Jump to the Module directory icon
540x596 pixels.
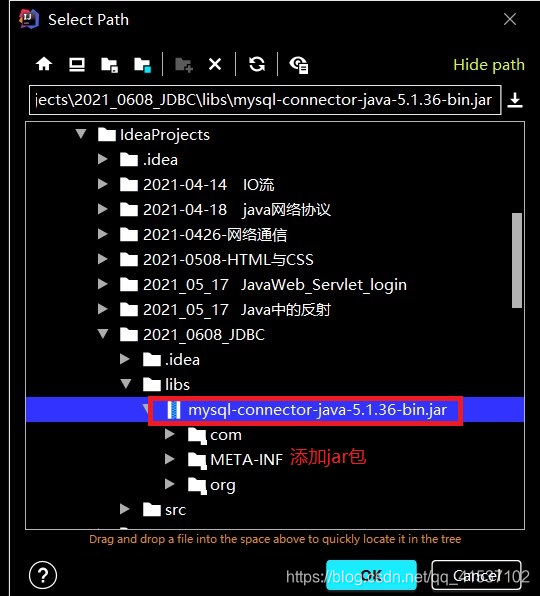pyautogui.click(x=143, y=65)
